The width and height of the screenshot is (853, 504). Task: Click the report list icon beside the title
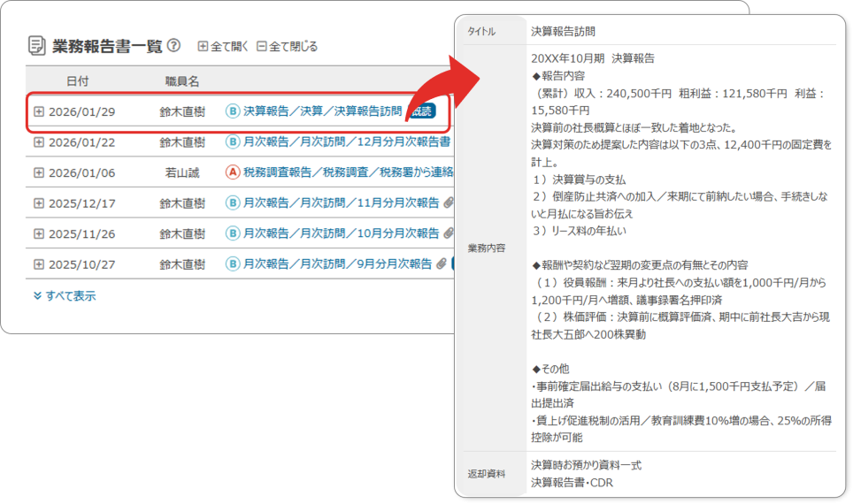click(37, 45)
